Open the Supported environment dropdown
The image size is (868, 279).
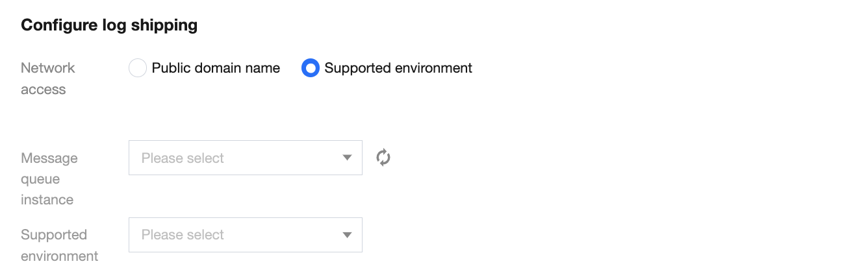click(245, 235)
